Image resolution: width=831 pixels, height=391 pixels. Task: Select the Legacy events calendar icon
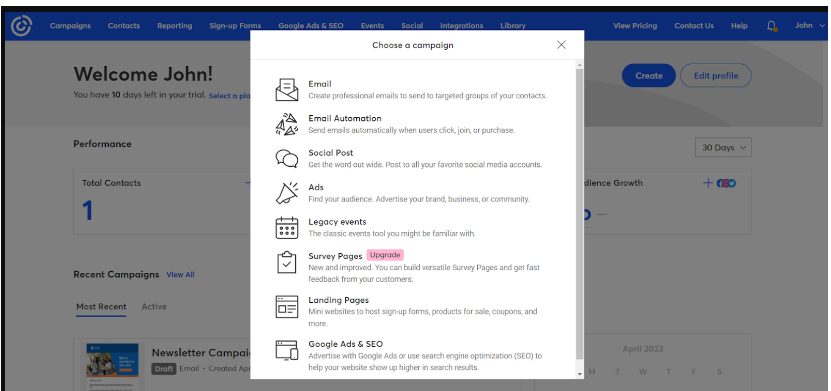click(x=287, y=228)
